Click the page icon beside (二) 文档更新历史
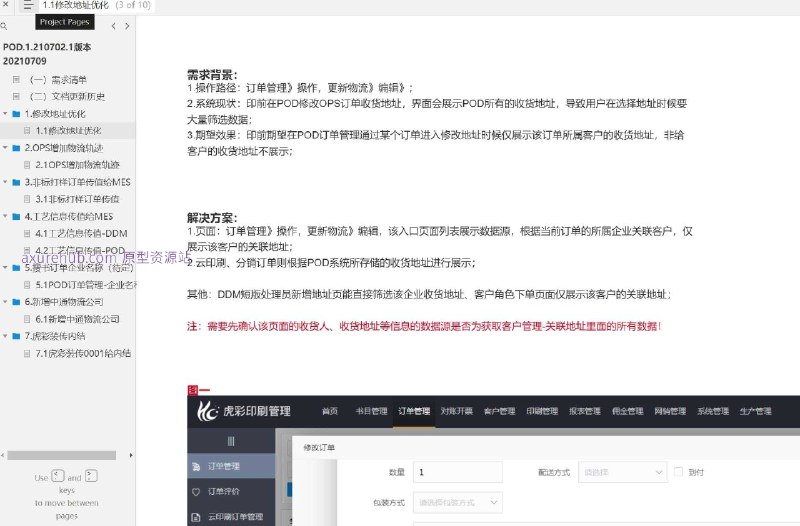The image size is (800, 526). [16, 96]
